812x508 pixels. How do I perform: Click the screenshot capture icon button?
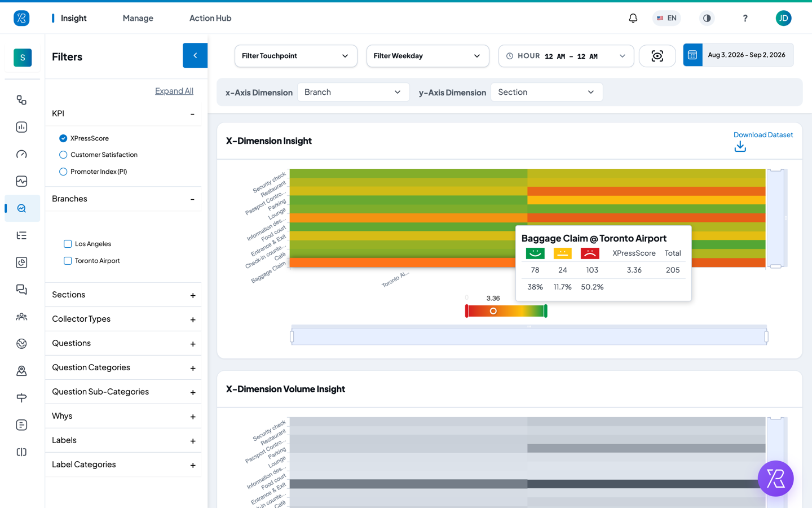657,56
